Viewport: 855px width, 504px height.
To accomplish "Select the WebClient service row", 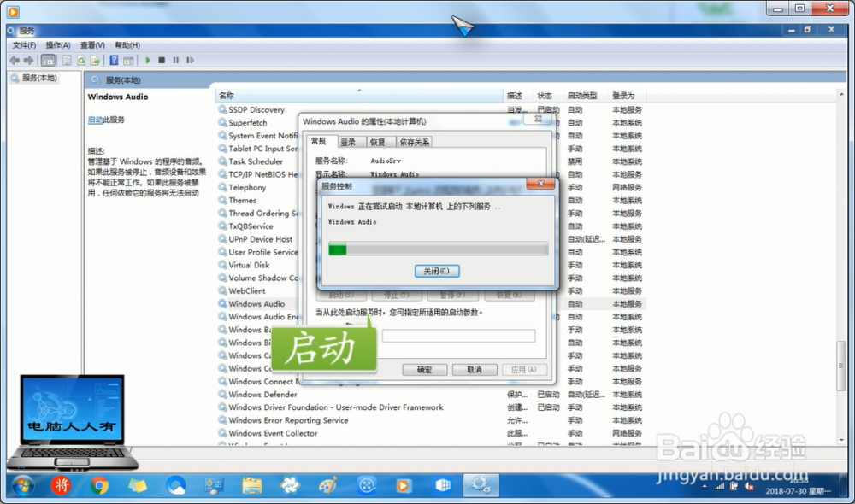I will point(247,291).
